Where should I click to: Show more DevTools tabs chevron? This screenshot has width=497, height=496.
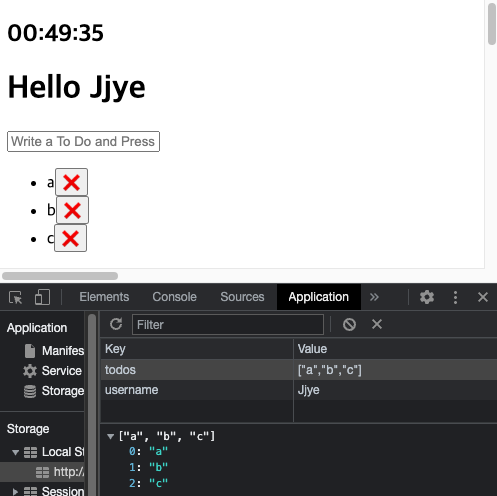coord(374,297)
